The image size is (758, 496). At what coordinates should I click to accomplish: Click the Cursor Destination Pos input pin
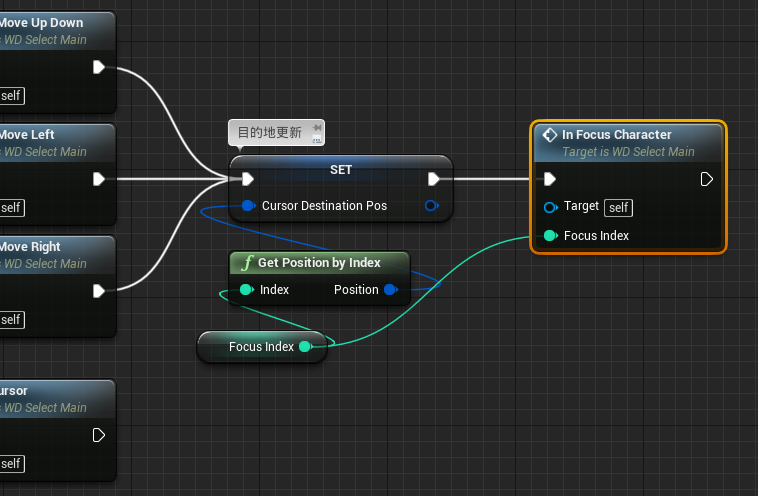tap(248, 205)
